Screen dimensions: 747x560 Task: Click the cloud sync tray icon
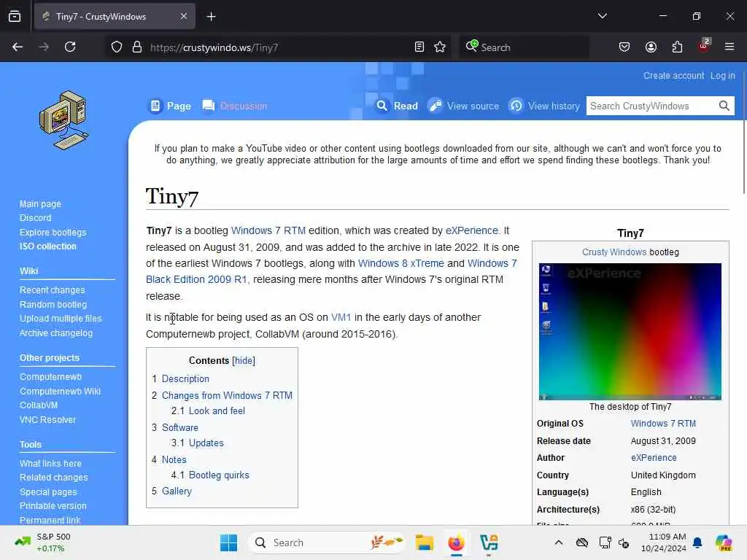coord(581,542)
